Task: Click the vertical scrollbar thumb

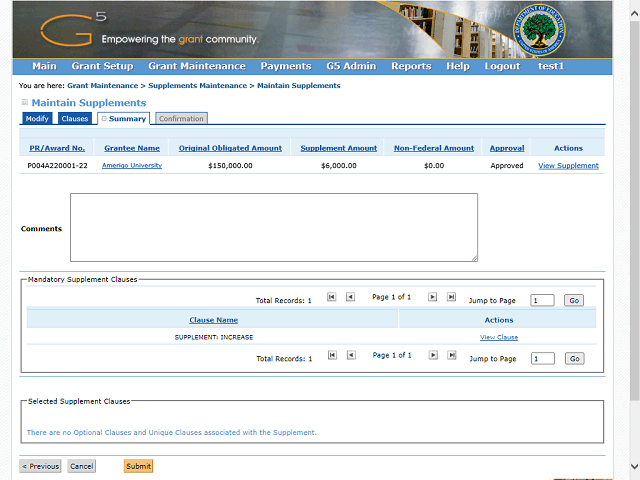Action: pos(634,210)
